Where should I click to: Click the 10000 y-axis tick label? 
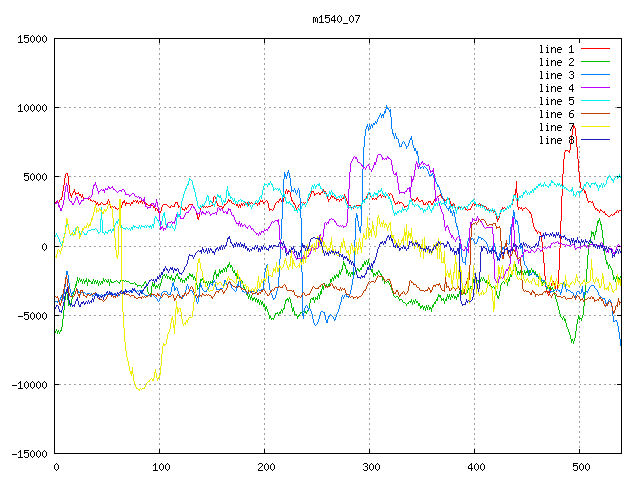click(32, 108)
